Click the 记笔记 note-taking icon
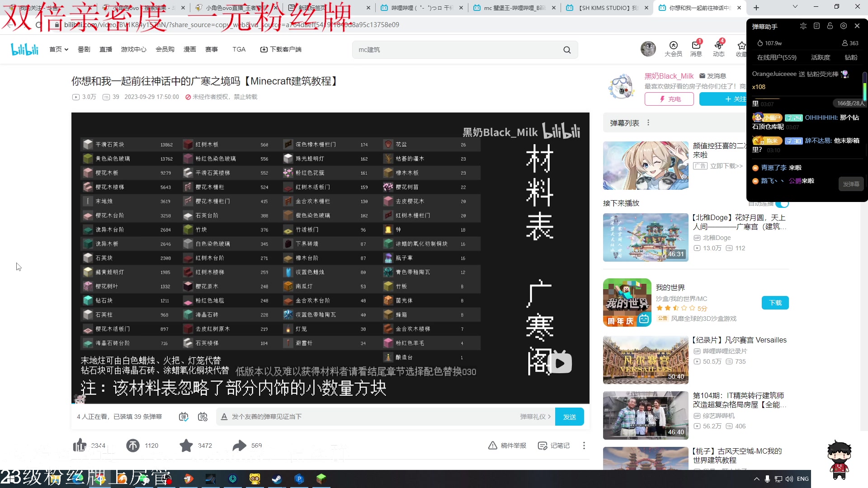 542,446
